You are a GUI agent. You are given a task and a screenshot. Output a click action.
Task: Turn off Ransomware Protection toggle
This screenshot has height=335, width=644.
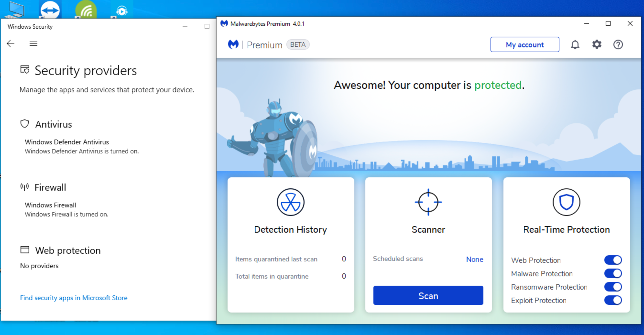point(613,287)
